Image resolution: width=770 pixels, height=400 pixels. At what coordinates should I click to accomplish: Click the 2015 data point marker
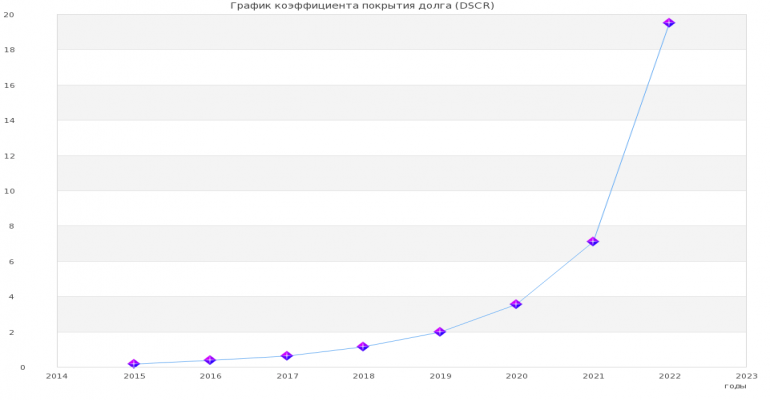click(x=134, y=364)
